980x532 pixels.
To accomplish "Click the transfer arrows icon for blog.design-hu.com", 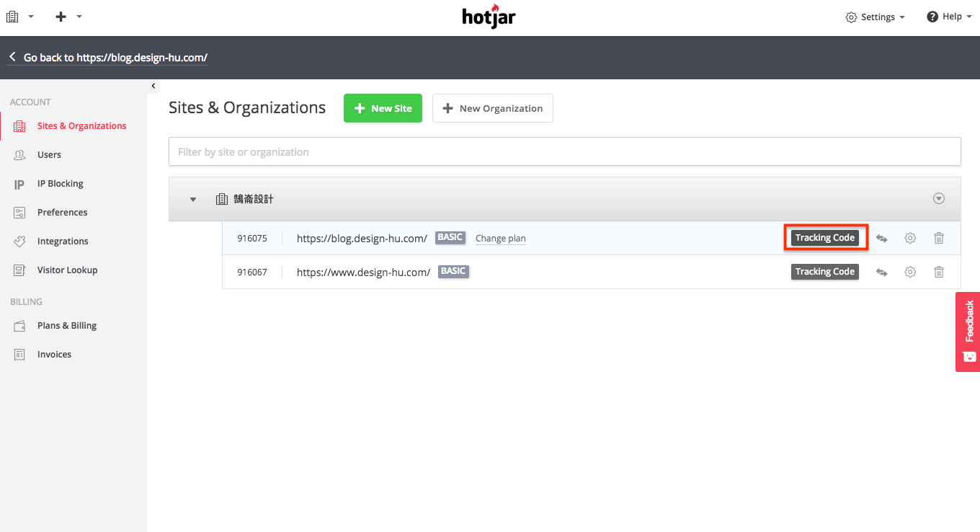I will pyautogui.click(x=881, y=238).
